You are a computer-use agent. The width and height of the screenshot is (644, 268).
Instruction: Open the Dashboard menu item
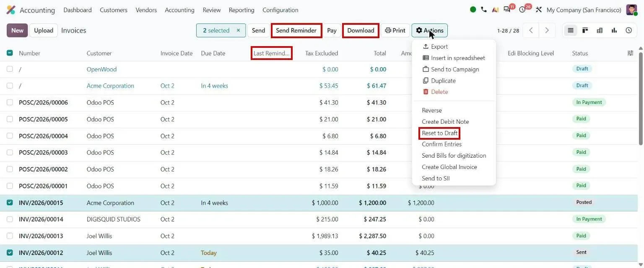(78, 10)
